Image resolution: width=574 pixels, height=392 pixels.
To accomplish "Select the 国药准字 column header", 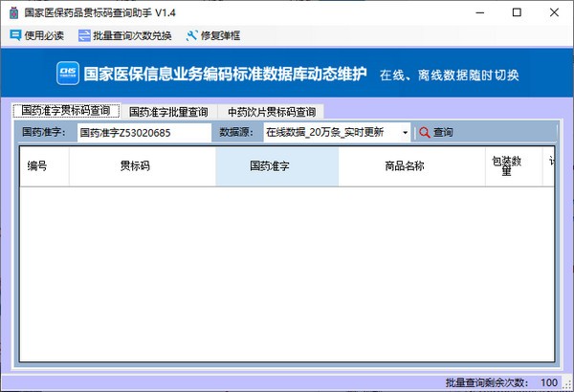I will click(x=277, y=166).
